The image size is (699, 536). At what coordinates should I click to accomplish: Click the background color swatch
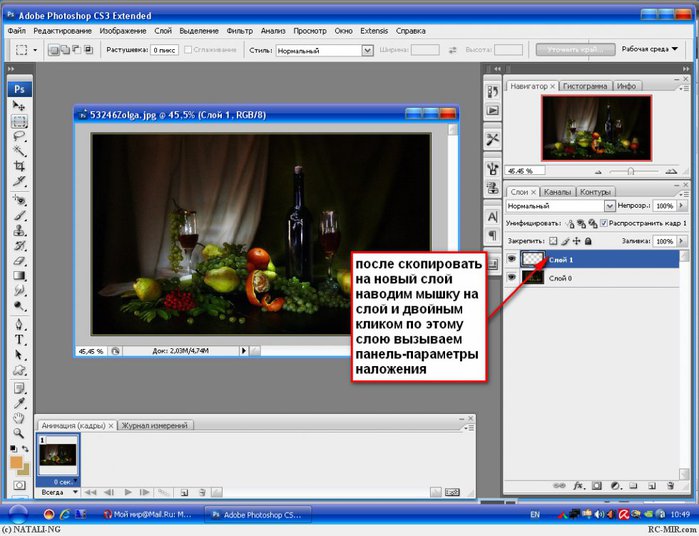pyautogui.click(x=25, y=470)
